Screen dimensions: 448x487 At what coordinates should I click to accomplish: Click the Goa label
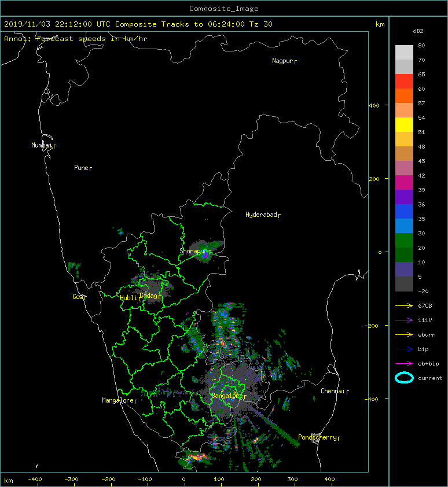point(78,297)
